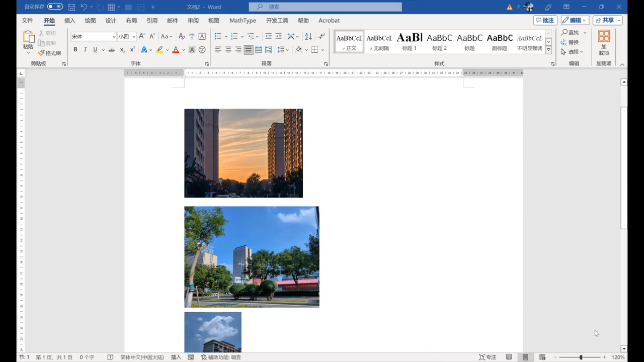This screenshot has height=362, width=644.
Task: Open the font size (小四) dropdown
Action: pyautogui.click(x=134, y=37)
